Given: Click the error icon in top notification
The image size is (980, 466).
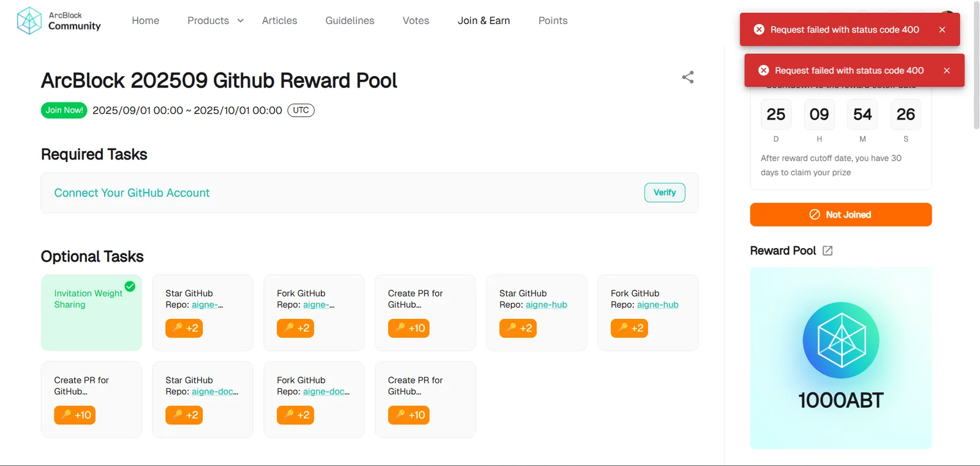Looking at the screenshot, I should pos(759,29).
